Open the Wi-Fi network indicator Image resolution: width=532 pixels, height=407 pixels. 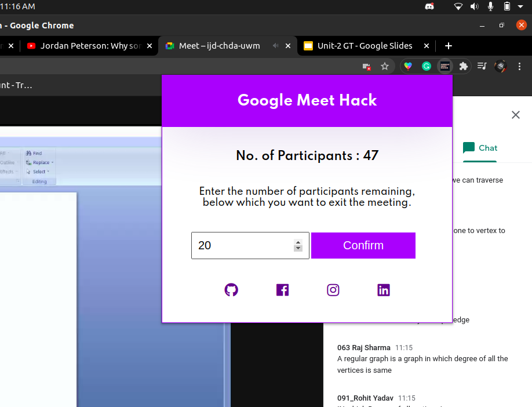[458, 6]
